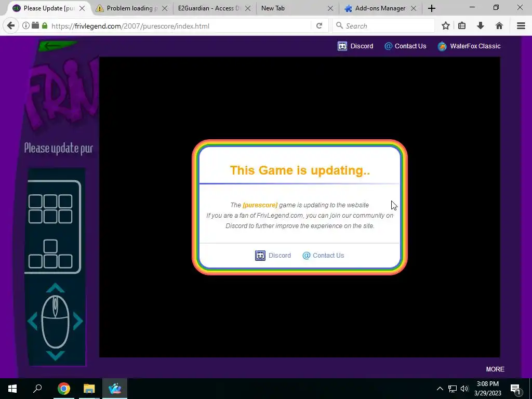Bookmark this page with the star icon

(446, 26)
